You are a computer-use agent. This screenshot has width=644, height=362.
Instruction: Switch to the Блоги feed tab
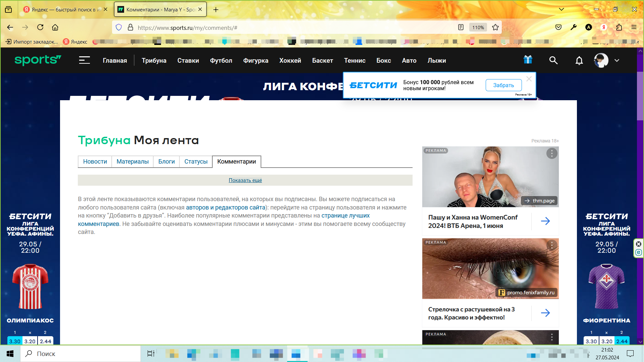point(166,162)
